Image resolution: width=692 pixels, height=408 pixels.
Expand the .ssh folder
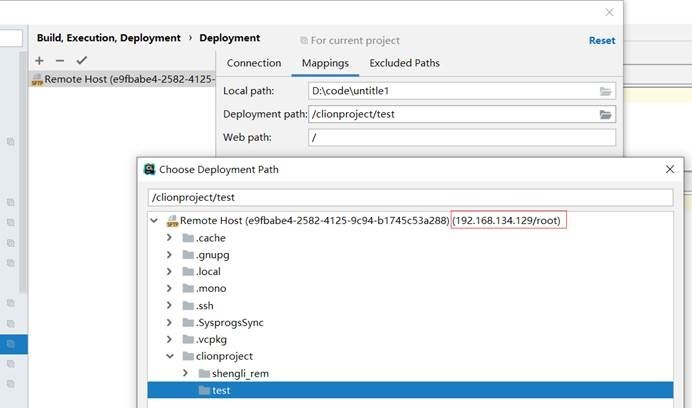pos(169,305)
